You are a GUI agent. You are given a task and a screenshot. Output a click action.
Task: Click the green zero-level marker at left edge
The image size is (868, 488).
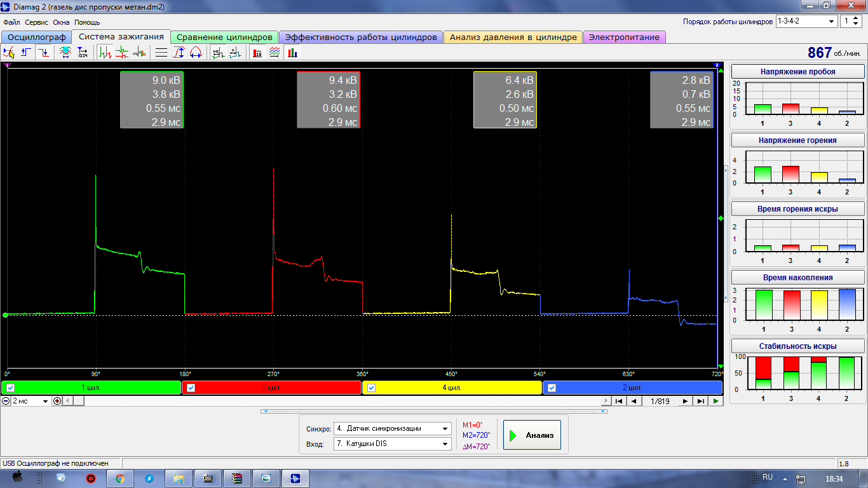point(5,315)
